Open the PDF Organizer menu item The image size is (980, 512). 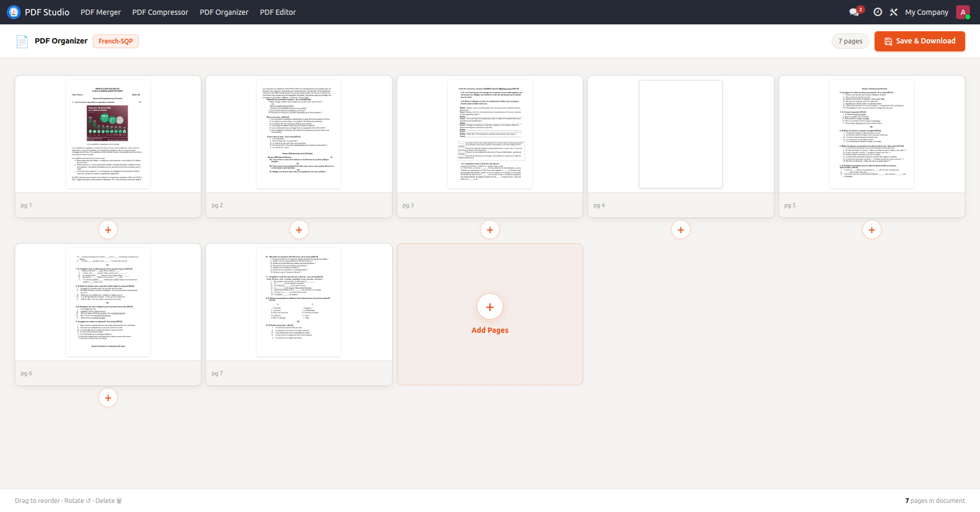point(224,12)
